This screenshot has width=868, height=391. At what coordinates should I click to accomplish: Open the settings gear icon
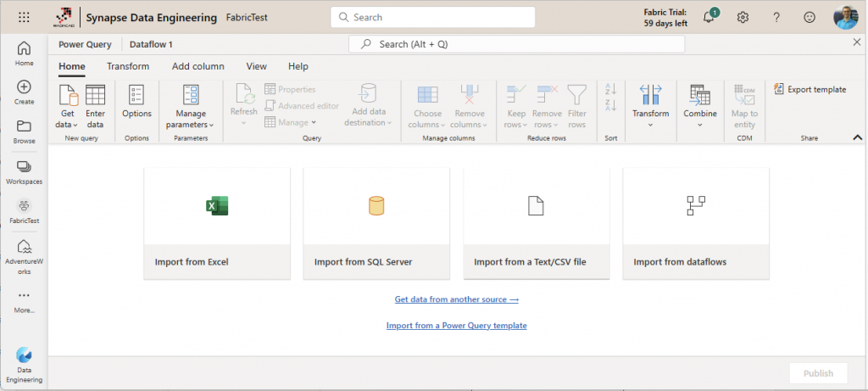pos(743,17)
